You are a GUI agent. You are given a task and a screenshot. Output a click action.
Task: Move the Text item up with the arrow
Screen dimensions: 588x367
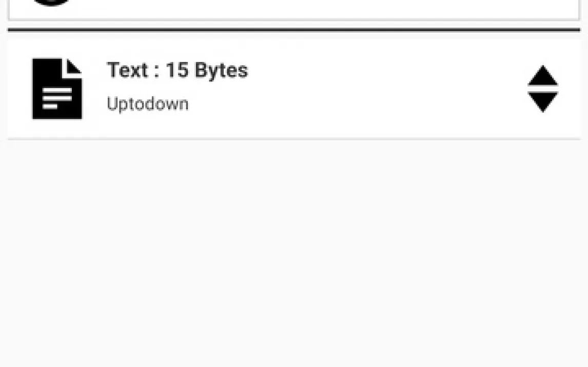[542, 76]
